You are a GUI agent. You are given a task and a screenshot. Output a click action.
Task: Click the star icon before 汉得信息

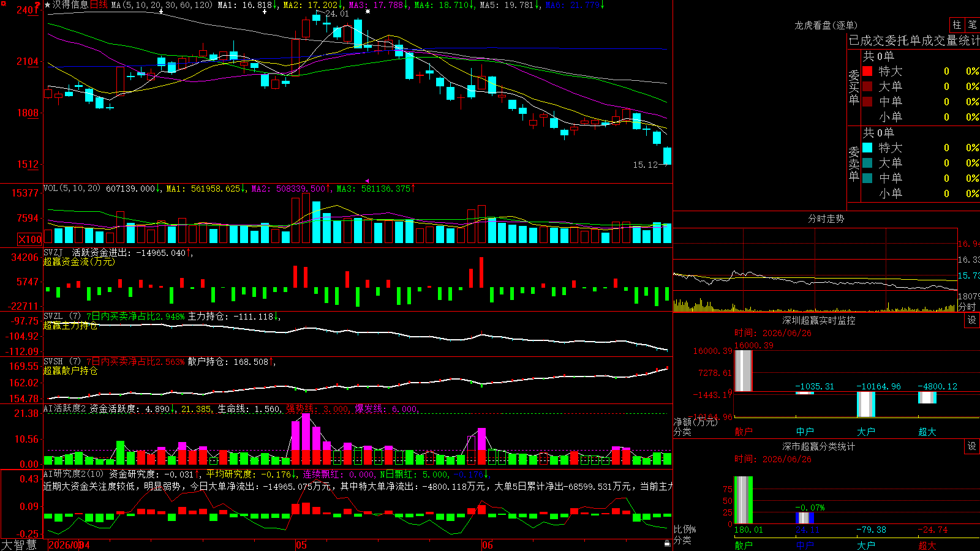pyautogui.click(x=48, y=5)
